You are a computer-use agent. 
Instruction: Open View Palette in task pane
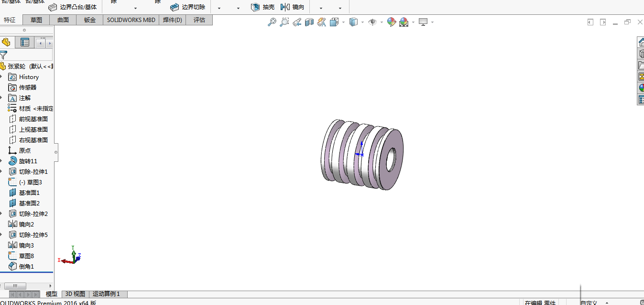click(641, 77)
